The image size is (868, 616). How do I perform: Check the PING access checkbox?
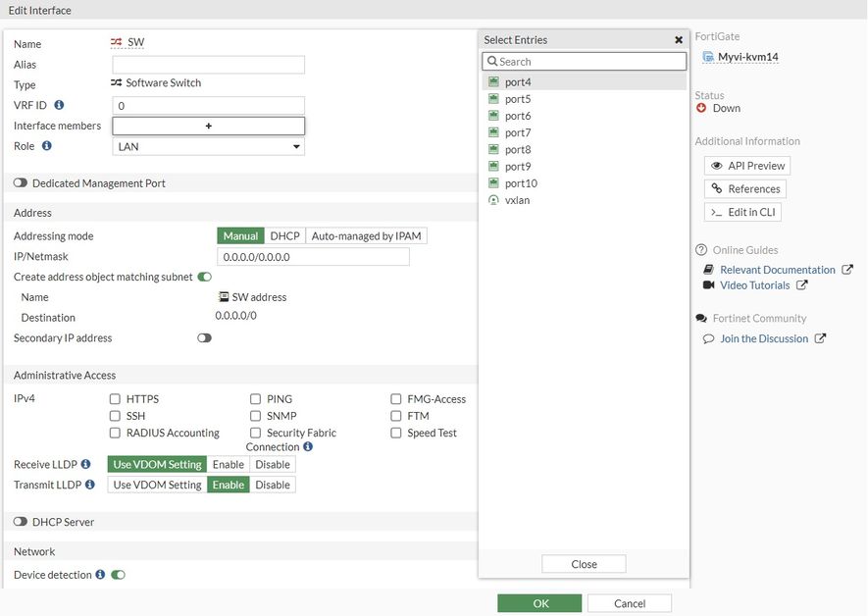(255, 399)
